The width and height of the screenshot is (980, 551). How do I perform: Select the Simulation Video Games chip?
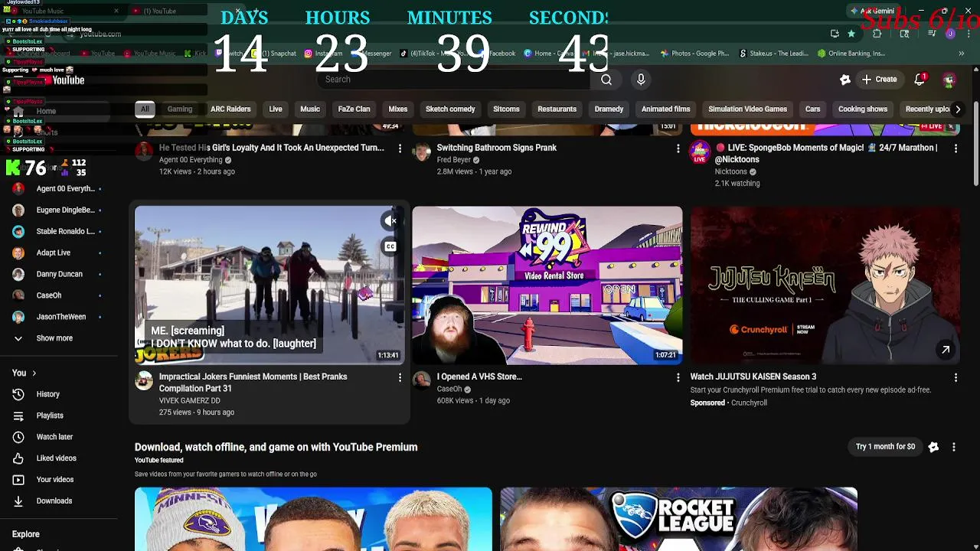[x=747, y=109]
